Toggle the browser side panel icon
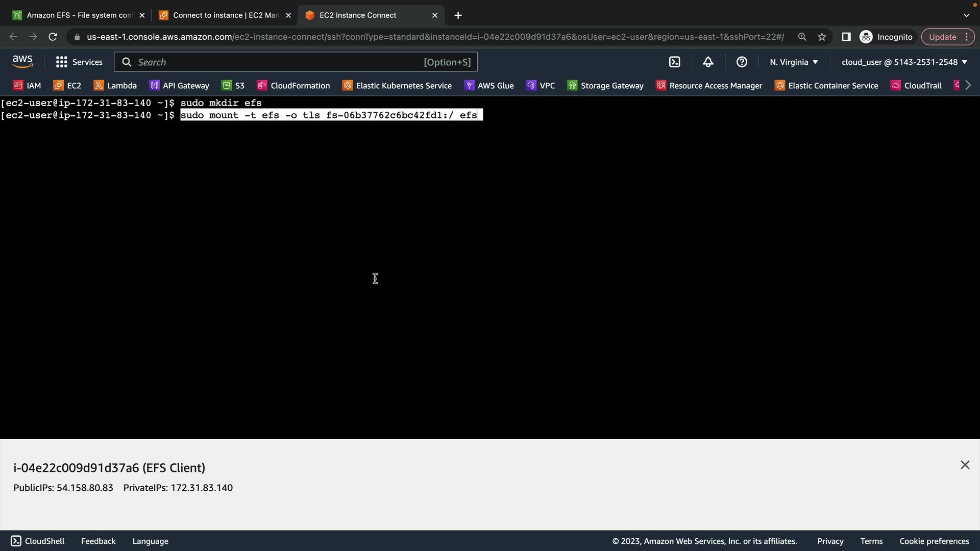This screenshot has width=980, height=551. [x=846, y=37]
